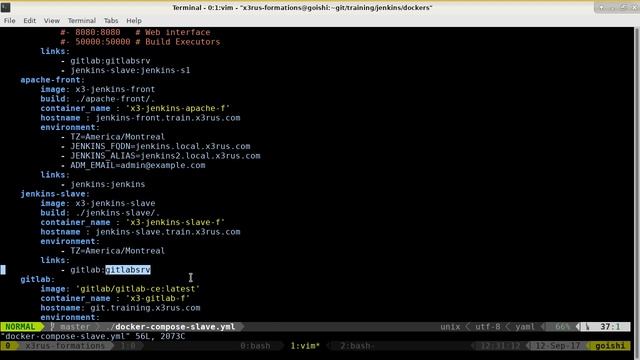Open the Terminal menu
The width and height of the screenshot is (640, 360).
pos(82,20)
